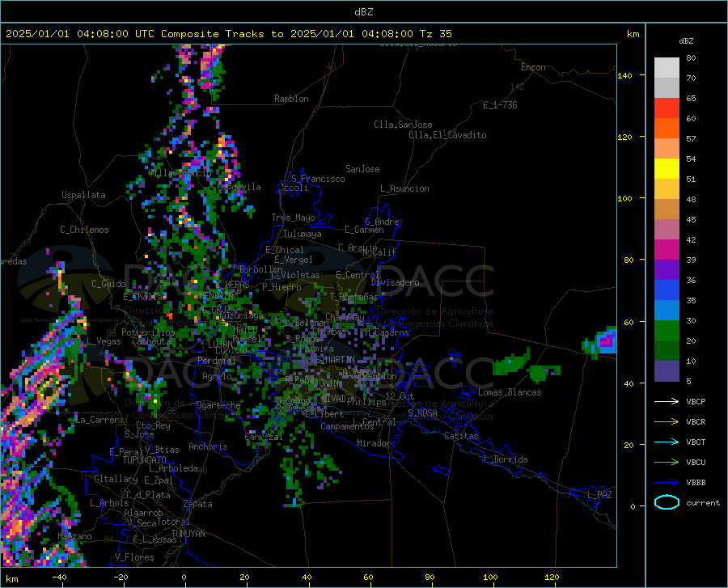Click the 'Zapata' map label

click(198, 504)
